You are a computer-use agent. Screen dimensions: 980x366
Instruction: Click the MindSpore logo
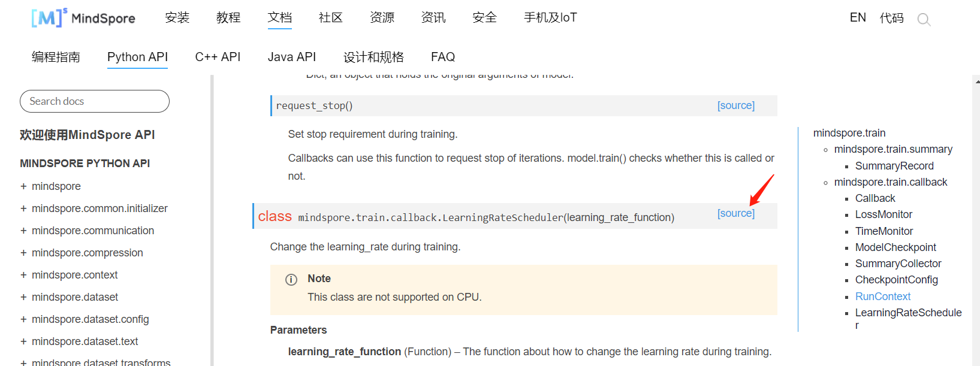[83, 18]
